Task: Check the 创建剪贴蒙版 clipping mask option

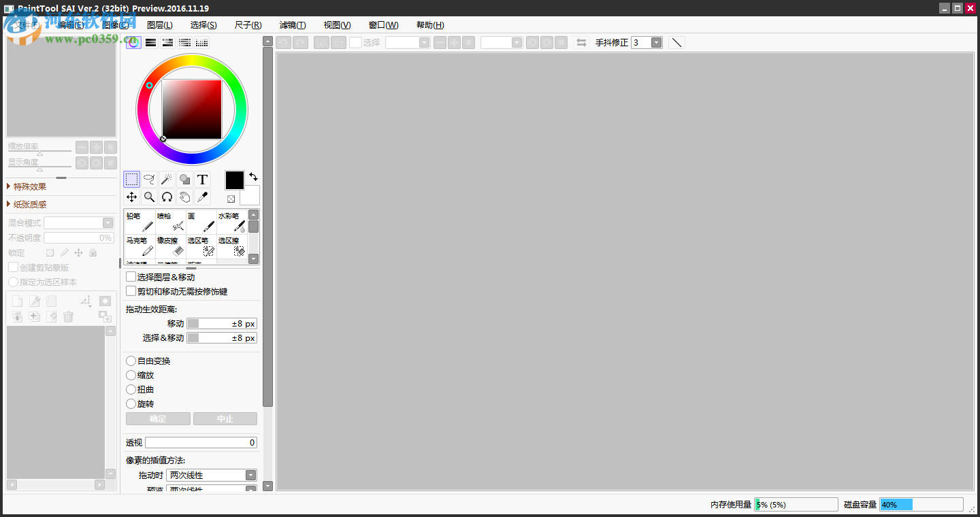Action: [12, 267]
